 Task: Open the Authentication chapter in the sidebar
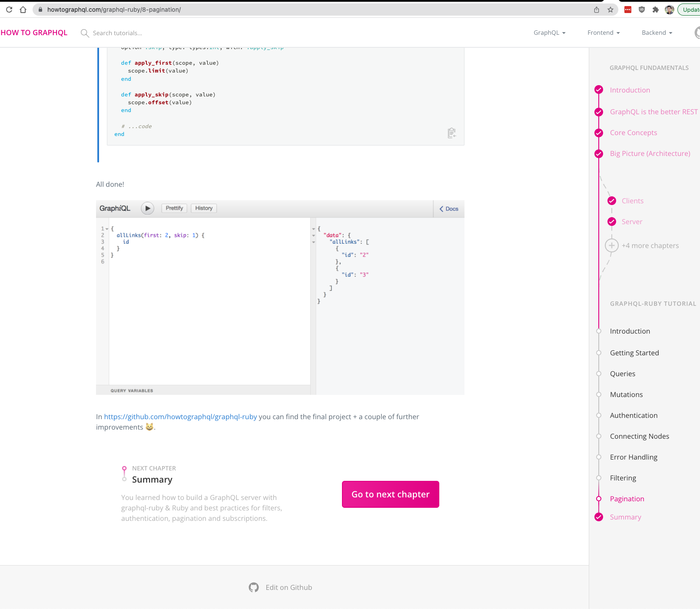point(634,415)
